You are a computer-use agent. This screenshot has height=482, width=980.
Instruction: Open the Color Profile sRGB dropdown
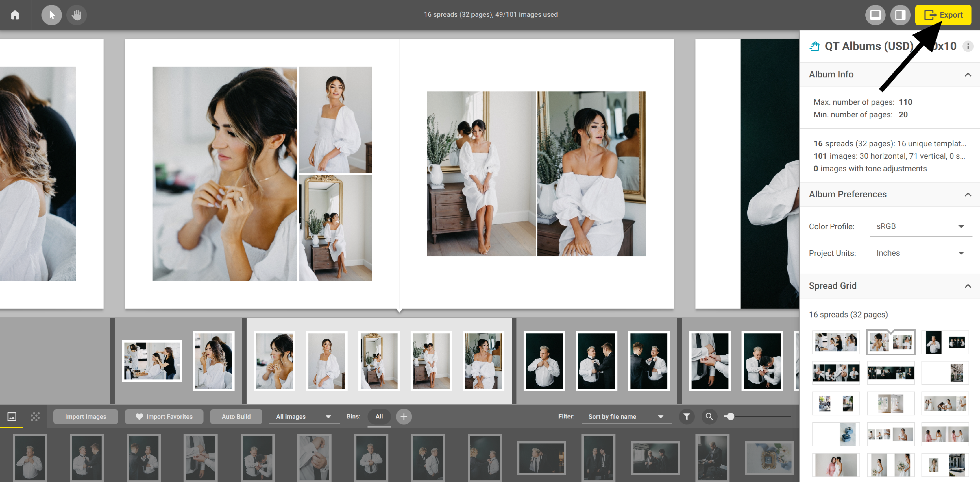point(920,226)
